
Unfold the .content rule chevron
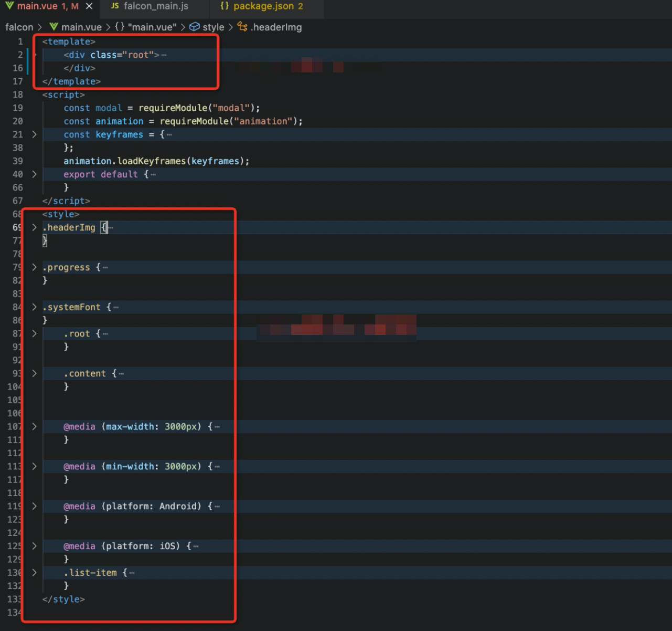(34, 373)
